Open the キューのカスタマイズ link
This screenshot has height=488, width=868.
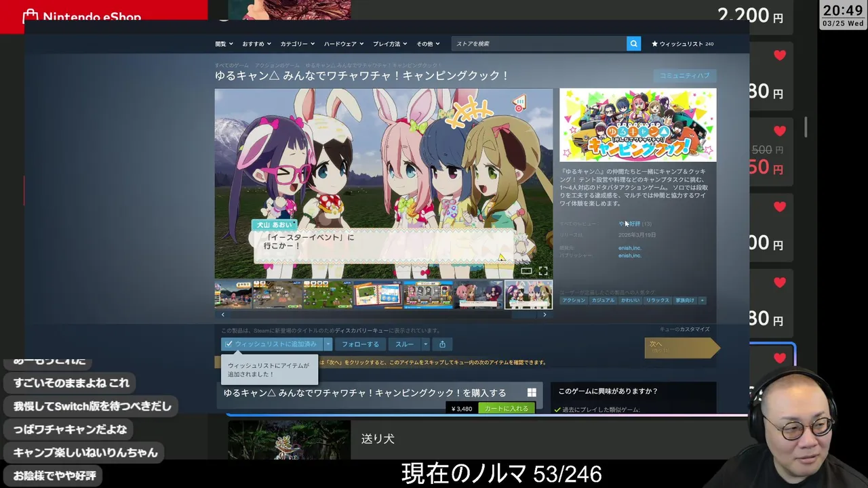tap(685, 329)
